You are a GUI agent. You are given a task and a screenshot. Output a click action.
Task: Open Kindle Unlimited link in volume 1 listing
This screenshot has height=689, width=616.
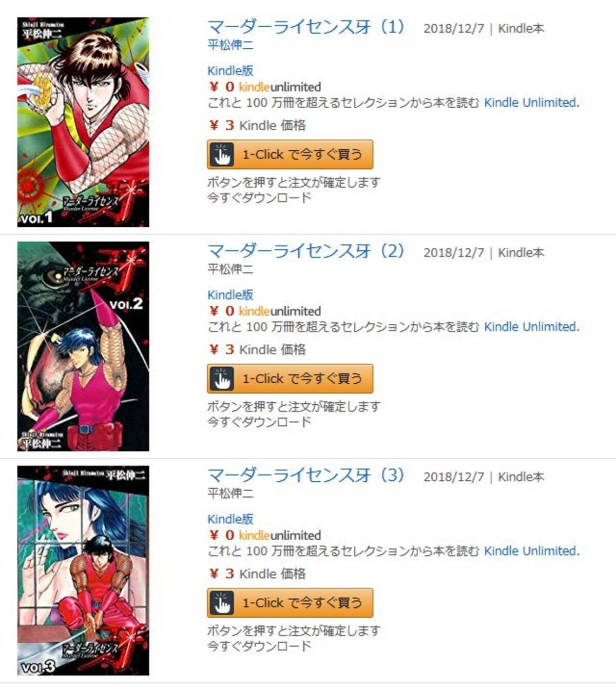[532, 103]
